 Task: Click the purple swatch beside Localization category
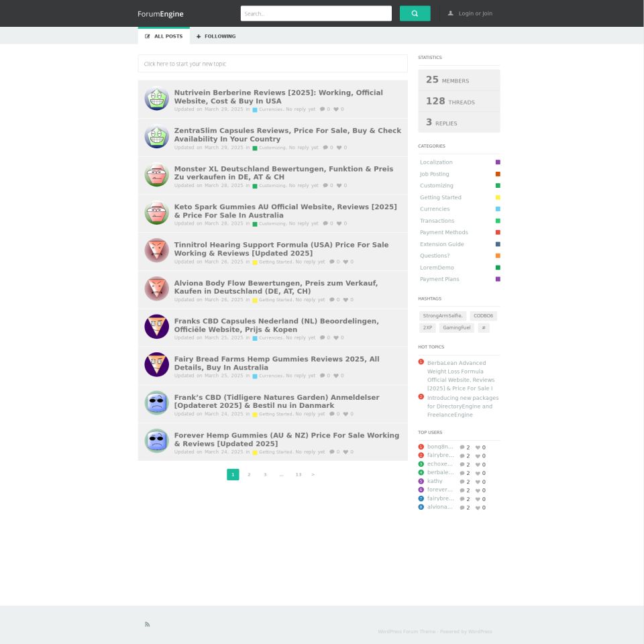tap(498, 162)
